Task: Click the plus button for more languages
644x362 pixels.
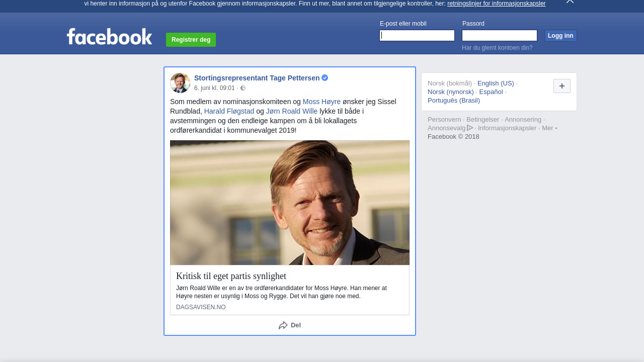Action: pyautogui.click(x=562, y=86)
